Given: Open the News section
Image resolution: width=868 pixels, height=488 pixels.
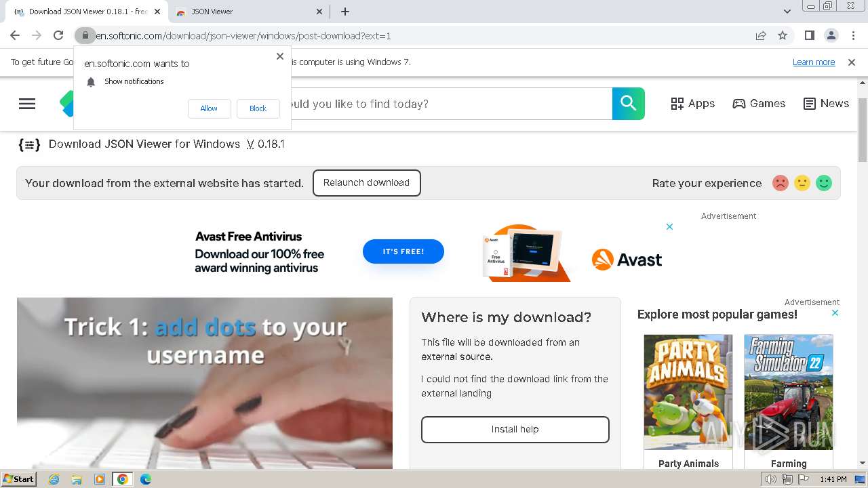Looking at the screenshot, I should 826,104.
